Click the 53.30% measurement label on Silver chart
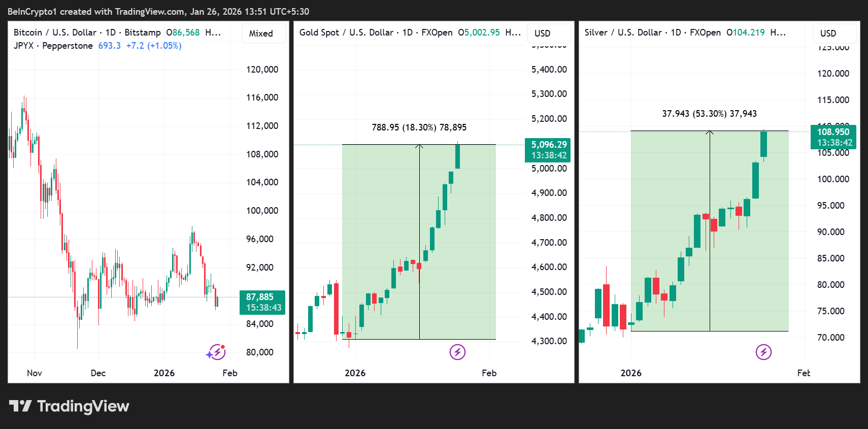 pyautogui.click(x=709, y=114)
